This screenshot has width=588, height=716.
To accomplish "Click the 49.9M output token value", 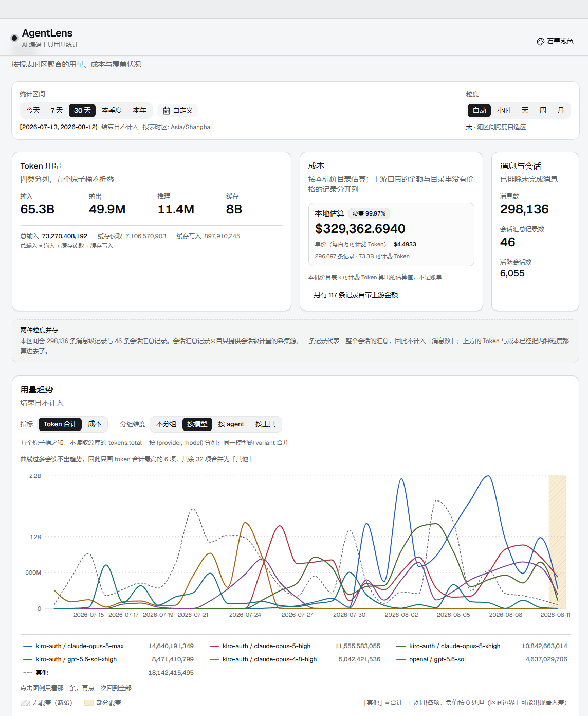I will [x=107, y=209].
